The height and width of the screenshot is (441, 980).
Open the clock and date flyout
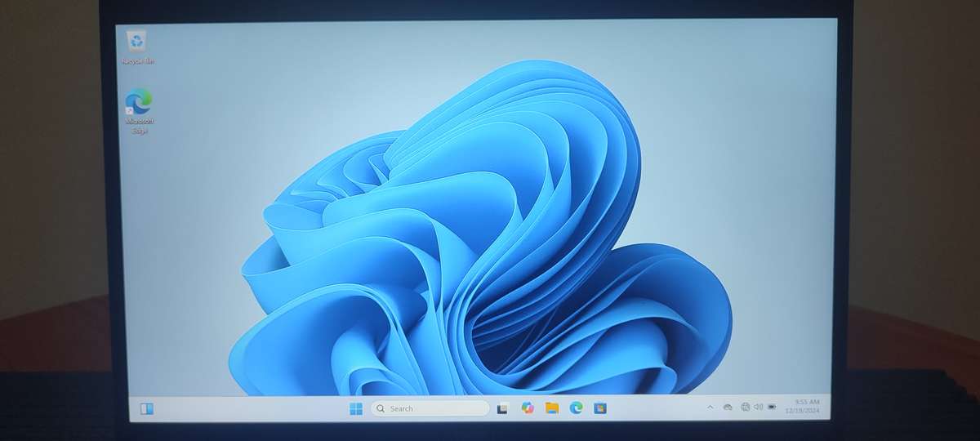[806, 407]
